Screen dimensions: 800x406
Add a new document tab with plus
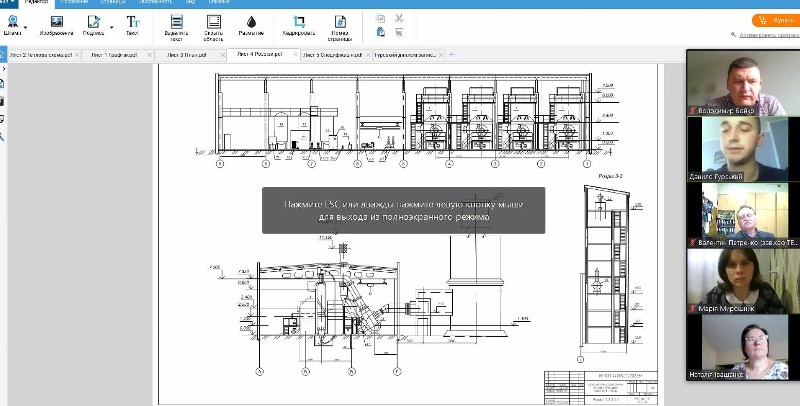[x=451, y=55]
